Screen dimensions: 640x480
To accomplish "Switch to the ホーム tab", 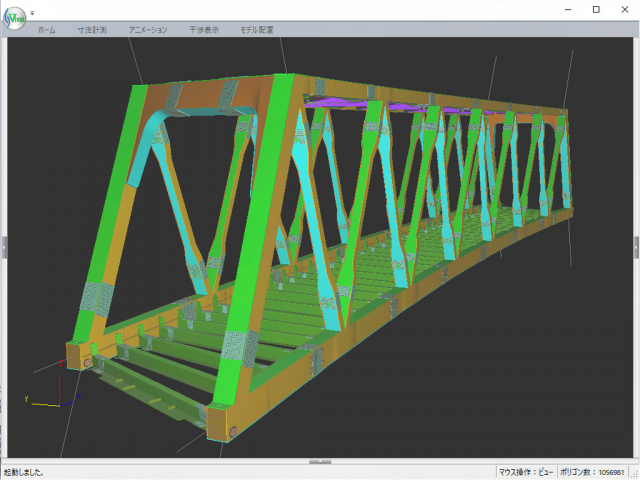I will tap(47, 31).
